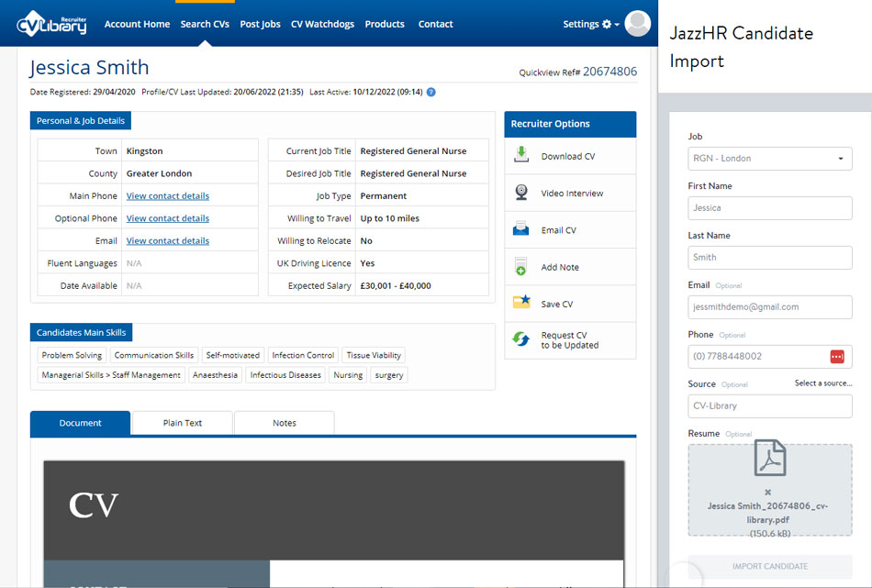
Task: Open the Job dropdown showing RGN - London
Action: [769, 159]
